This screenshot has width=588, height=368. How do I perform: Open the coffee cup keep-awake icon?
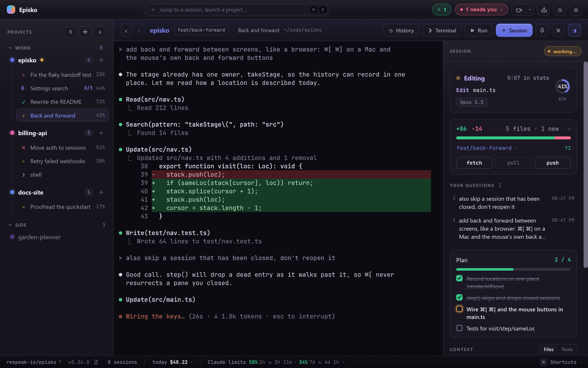(x=519, y=10)
